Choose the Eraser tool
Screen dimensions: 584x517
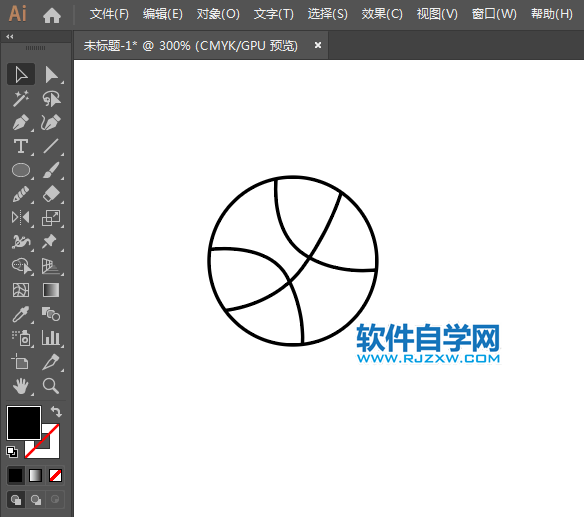click(51, 194)
